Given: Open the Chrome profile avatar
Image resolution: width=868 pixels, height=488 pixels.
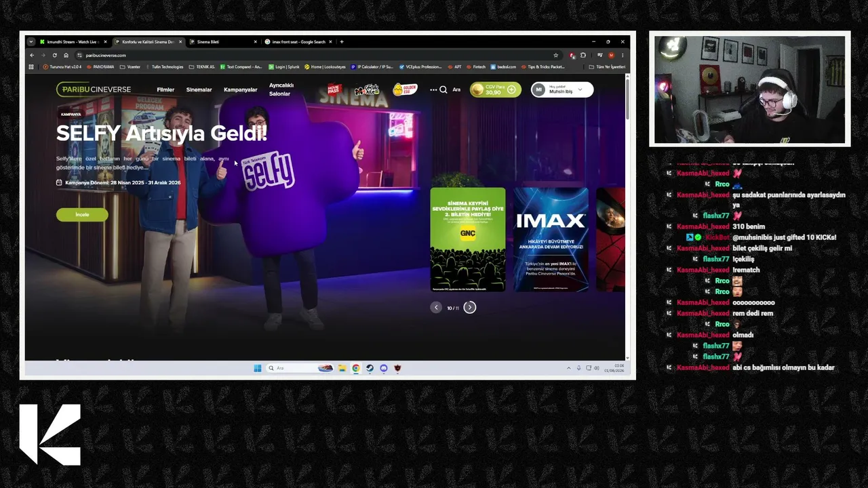Looking at the screenshot, I should click(x=611, y=55).
